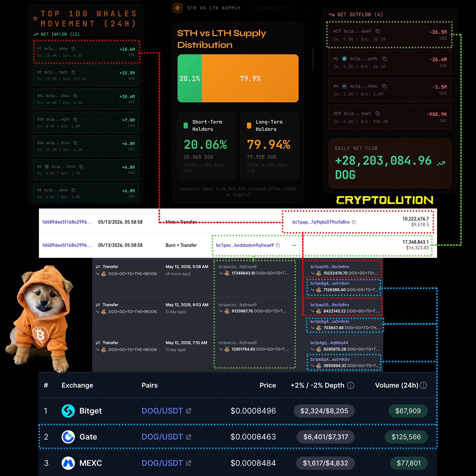The height and width of the screenshot is (476, 476).
Task: Click external-link icon beside Gate DOG/USDT
Action: tap(188, 437)
